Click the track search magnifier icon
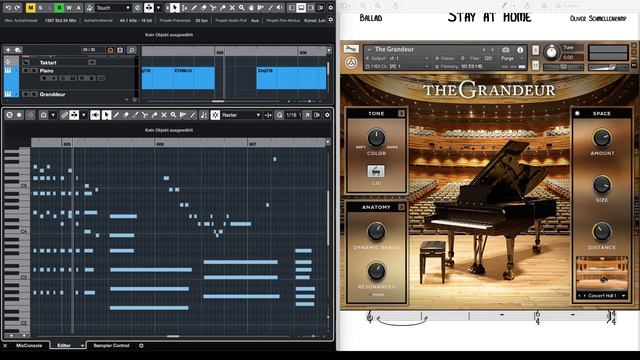The height and width of the screenshot is (360, 640). coord(131,50)
